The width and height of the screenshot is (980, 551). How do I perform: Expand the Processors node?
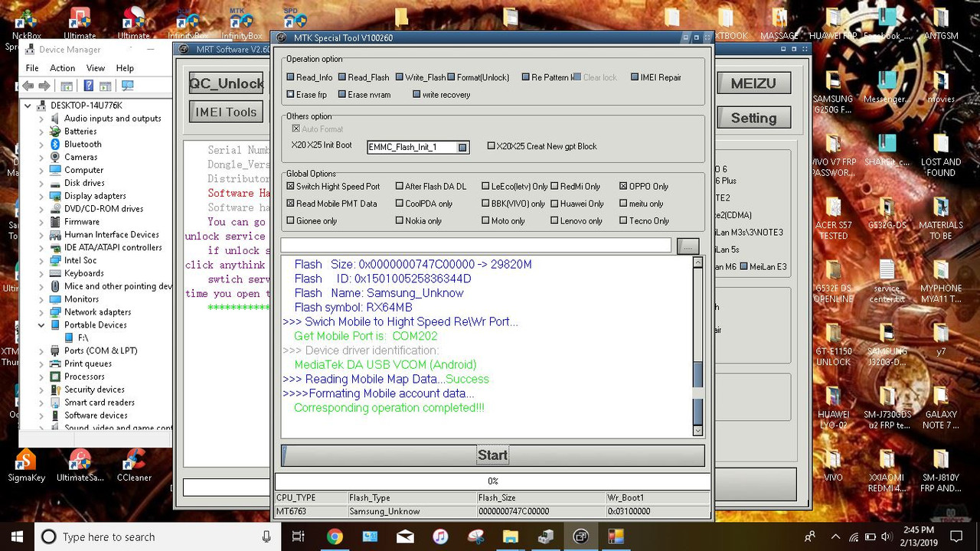tap(41, 377)
